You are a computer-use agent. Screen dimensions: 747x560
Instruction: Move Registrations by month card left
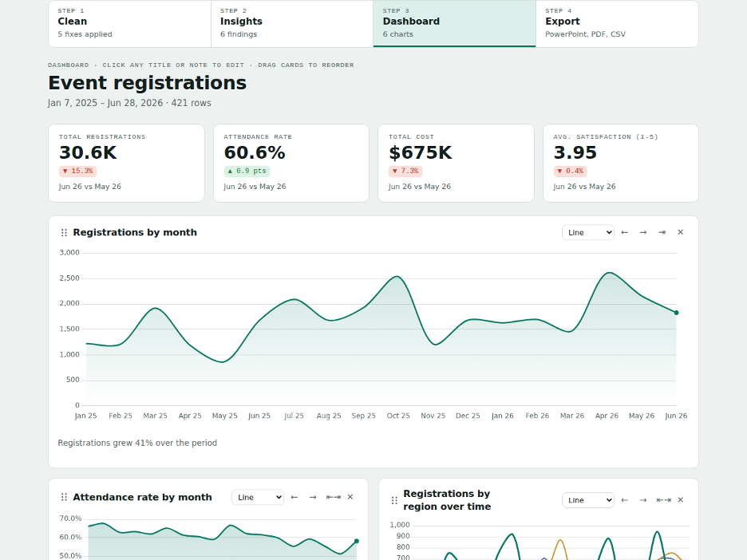625,232
